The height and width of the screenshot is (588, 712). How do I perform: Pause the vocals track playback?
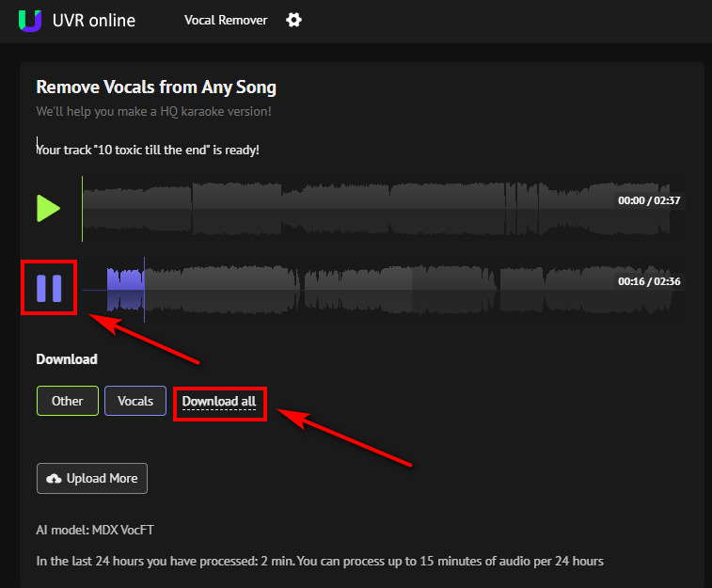click(x=49, y=288)
